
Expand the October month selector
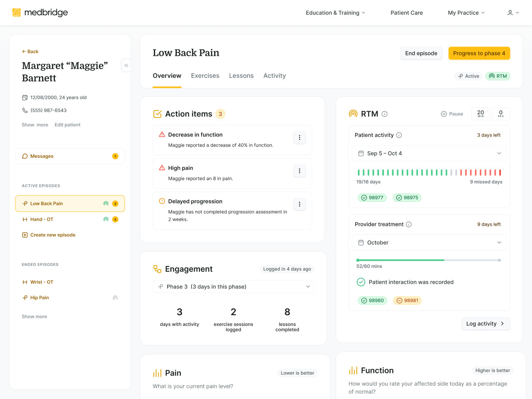coord(429,243)
